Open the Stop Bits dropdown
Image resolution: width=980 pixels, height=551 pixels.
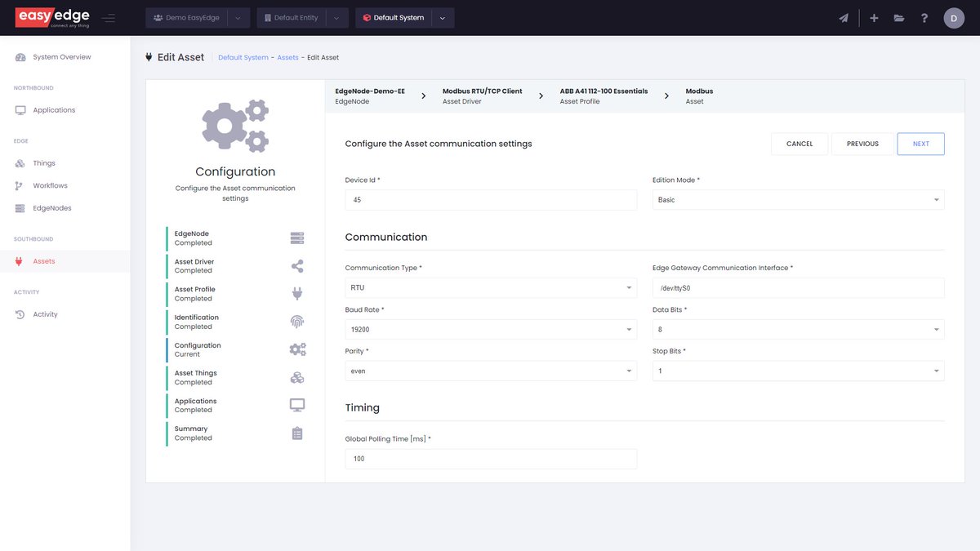(x=797, y=369)
